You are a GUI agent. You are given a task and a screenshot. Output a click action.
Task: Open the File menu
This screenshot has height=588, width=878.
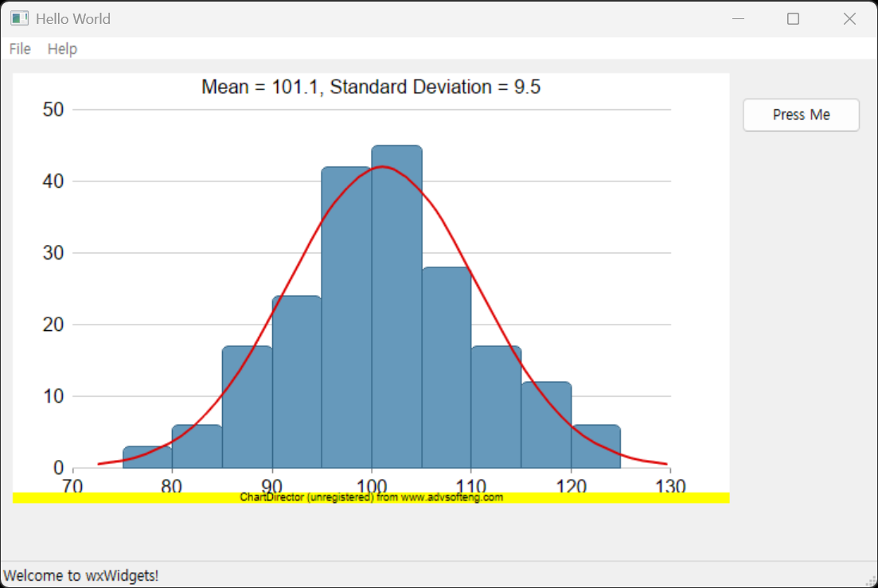(20, 49)
